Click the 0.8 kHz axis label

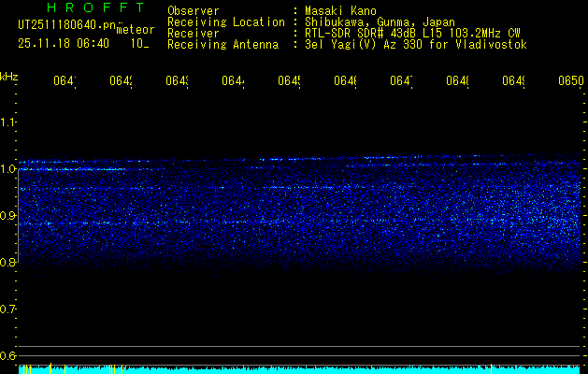tap(7, 262)
